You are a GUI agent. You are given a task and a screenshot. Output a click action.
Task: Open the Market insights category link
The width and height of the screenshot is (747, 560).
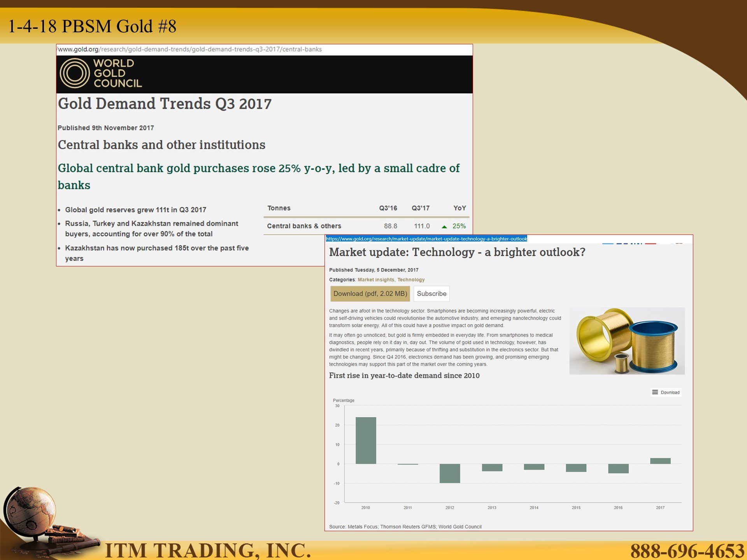[x=376, y=280]
